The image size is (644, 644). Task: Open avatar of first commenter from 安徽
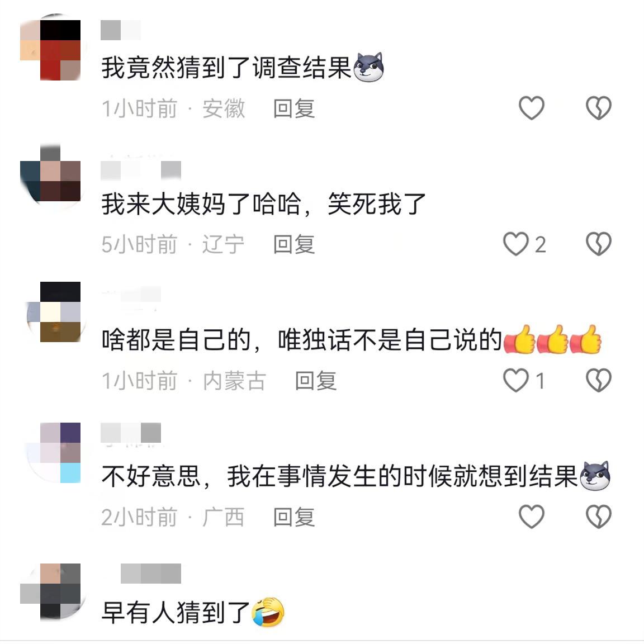50,49
